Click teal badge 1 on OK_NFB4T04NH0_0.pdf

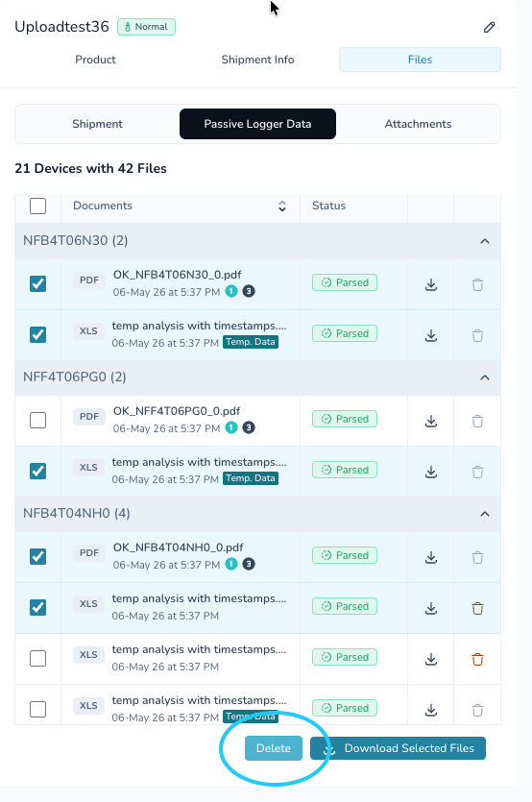pyautogui.click(x=231, y=564)
